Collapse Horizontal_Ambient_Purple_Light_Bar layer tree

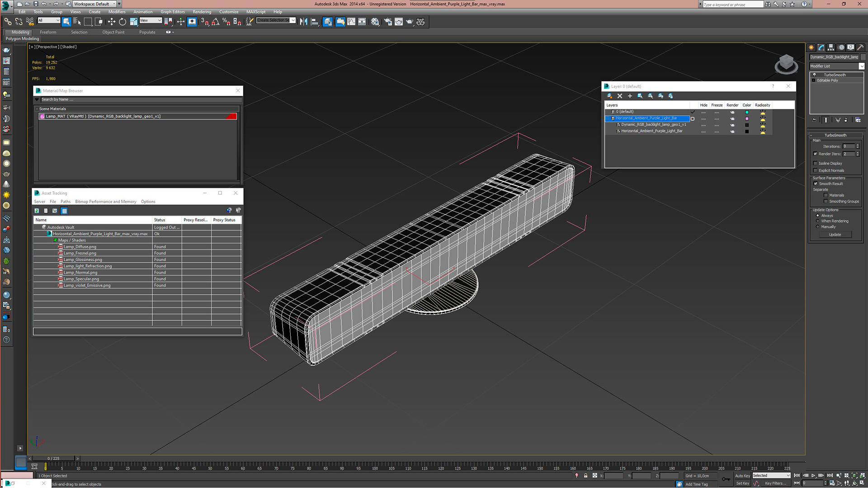(x=608, y=118)
